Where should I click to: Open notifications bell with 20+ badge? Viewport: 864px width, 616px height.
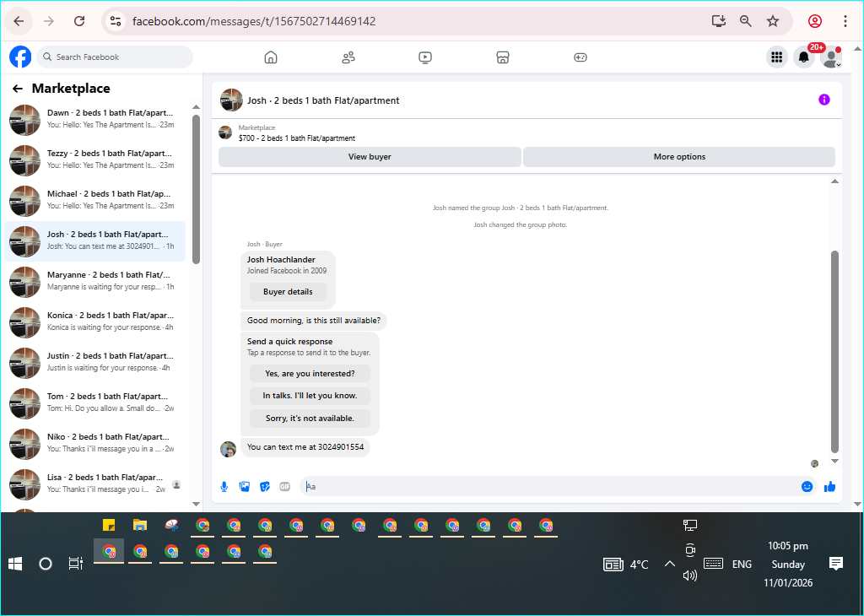pos(804,57)
